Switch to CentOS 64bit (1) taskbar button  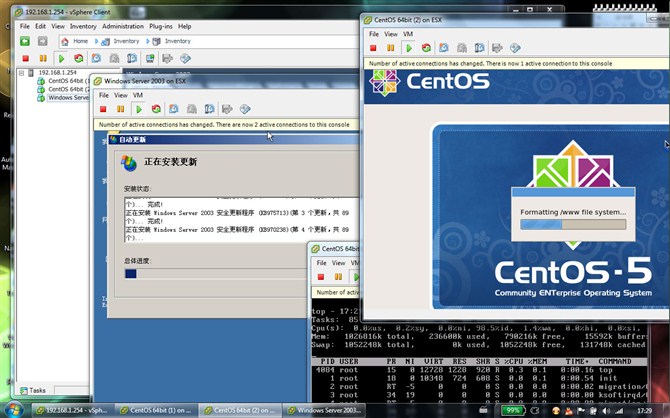[156, 410]
